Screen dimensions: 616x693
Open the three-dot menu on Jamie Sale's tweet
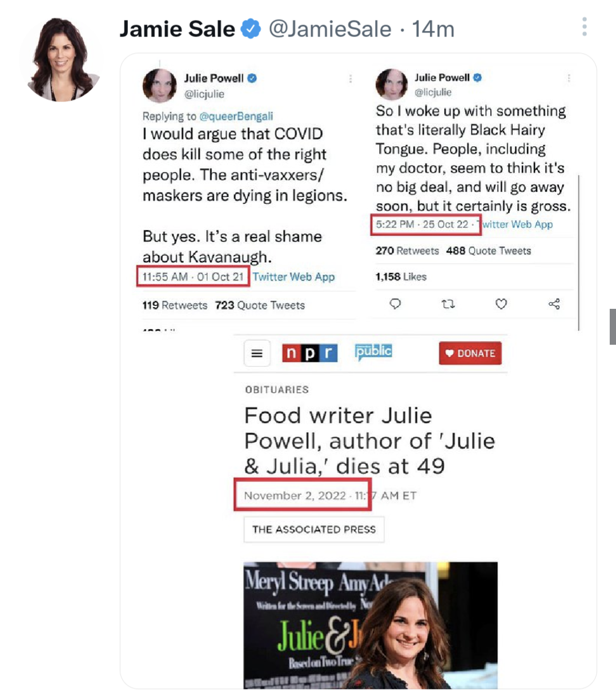pos(584,27)
